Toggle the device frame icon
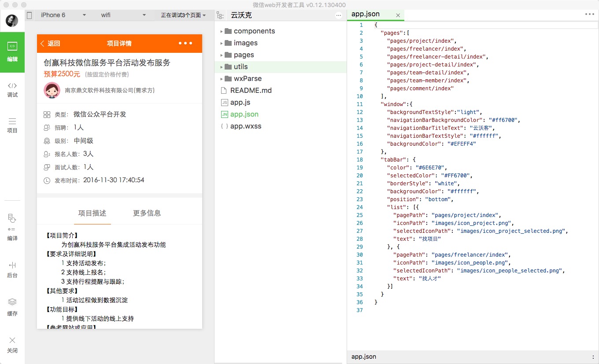The image size is (599, 364). coord(30,15)
